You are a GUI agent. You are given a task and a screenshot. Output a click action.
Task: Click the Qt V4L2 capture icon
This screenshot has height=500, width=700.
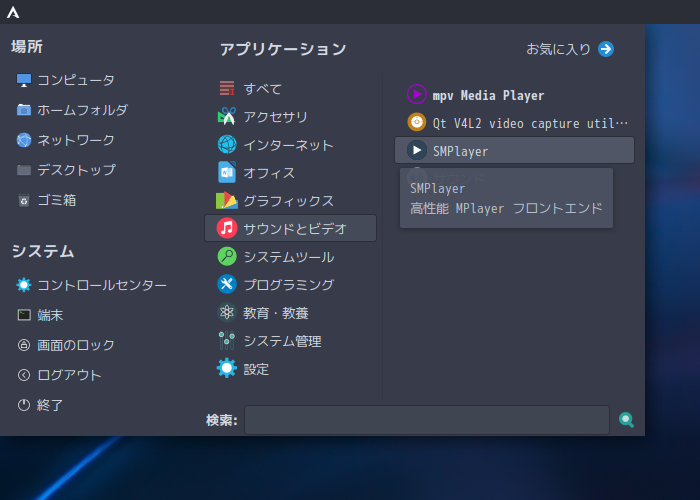417,122
